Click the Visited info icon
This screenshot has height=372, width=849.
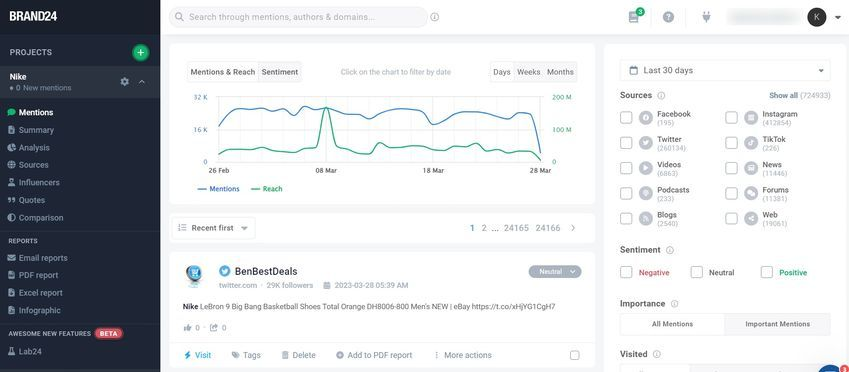pyautogui.click(x=657, y=354)
